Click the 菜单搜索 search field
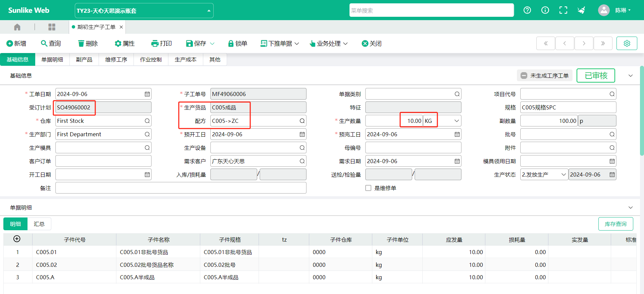The height and width of the screenshot is (294, 644). click(x=431, y=10)
